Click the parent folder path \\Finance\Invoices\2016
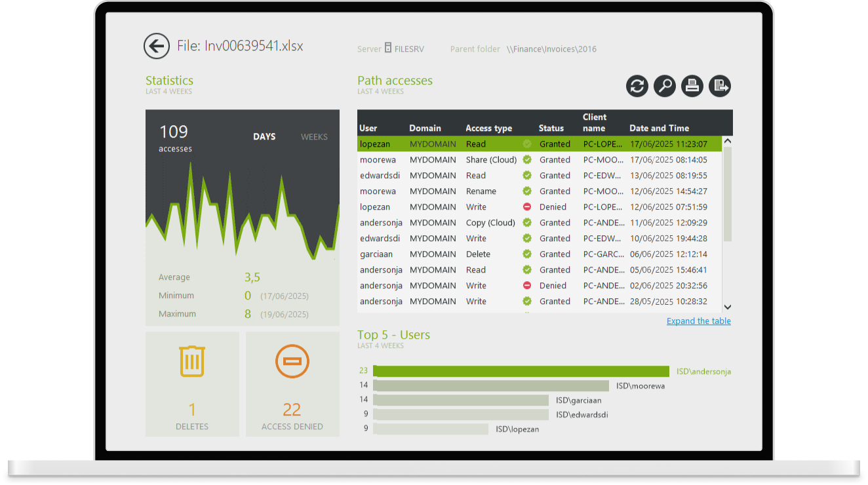The height and width of the screenshot is (485, 868). pos(551,49)
